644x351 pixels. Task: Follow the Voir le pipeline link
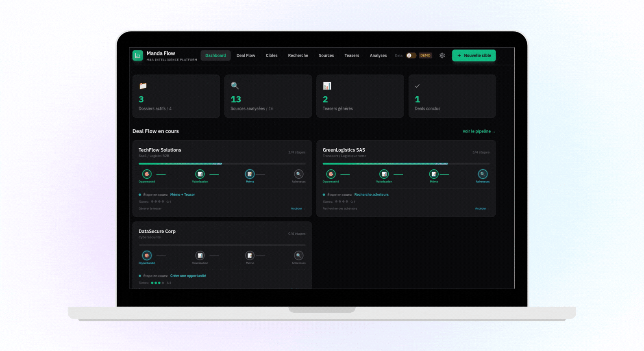(x=479, y=131)
